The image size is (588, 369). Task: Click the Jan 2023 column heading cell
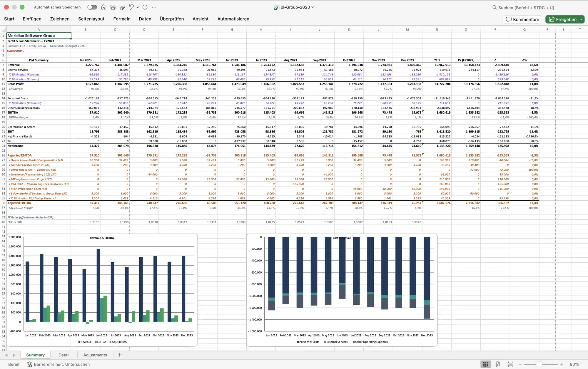[x=86, y=60]
